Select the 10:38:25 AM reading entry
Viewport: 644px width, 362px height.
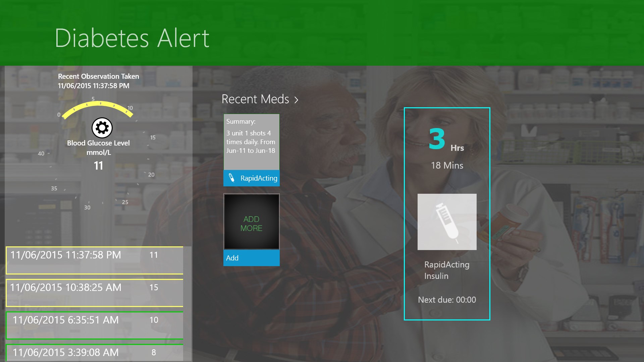(95, 293)
